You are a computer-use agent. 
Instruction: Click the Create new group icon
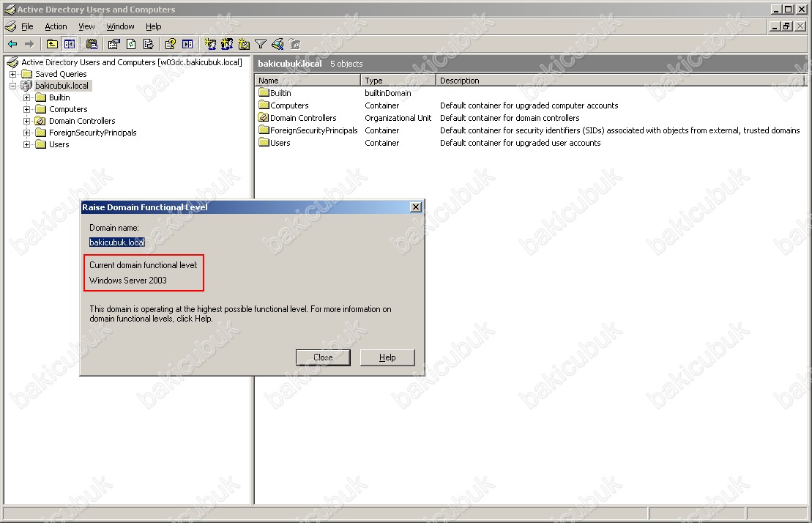click(227, 45)
